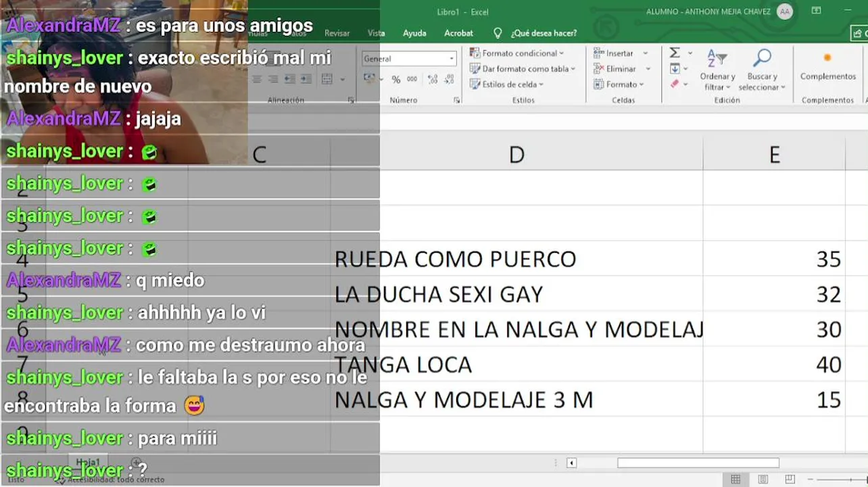Select the cell with value 15
This screenshot has height=487, width=868.
click(x=774, y=399)
